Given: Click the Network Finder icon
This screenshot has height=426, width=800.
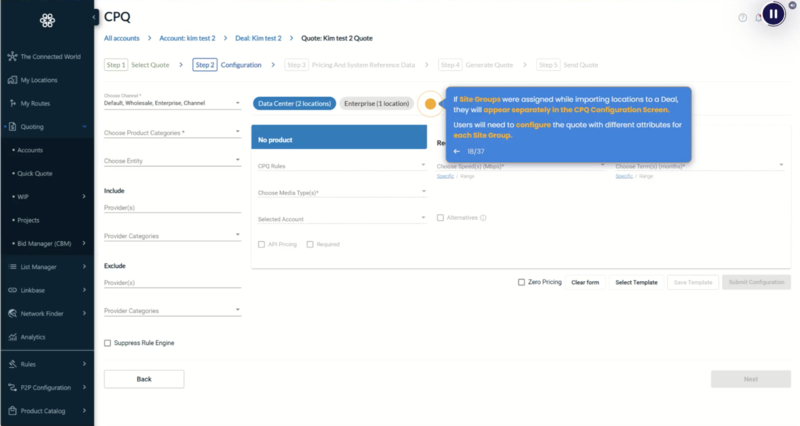Looking at the screenshot, I should [x=12, y=314].
